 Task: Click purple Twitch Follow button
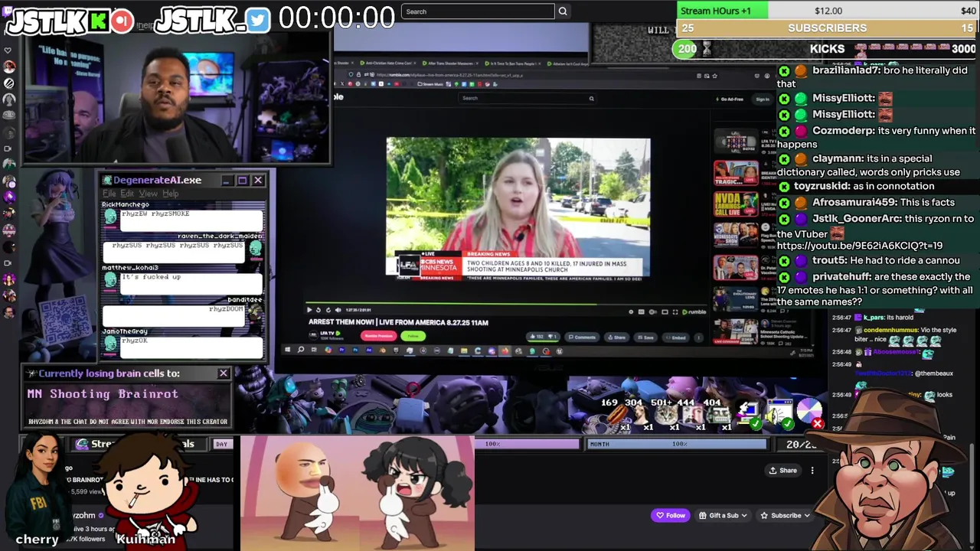[670, 515]
